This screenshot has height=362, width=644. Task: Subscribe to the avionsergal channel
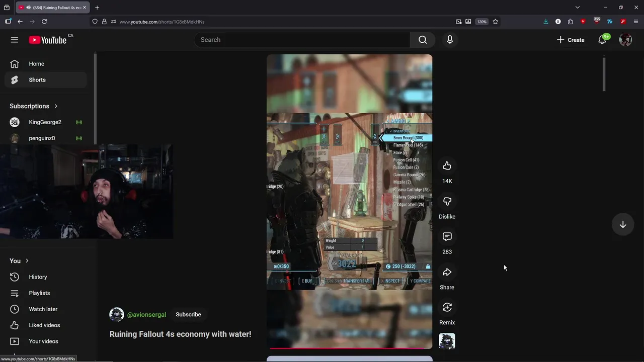[188, 315]
